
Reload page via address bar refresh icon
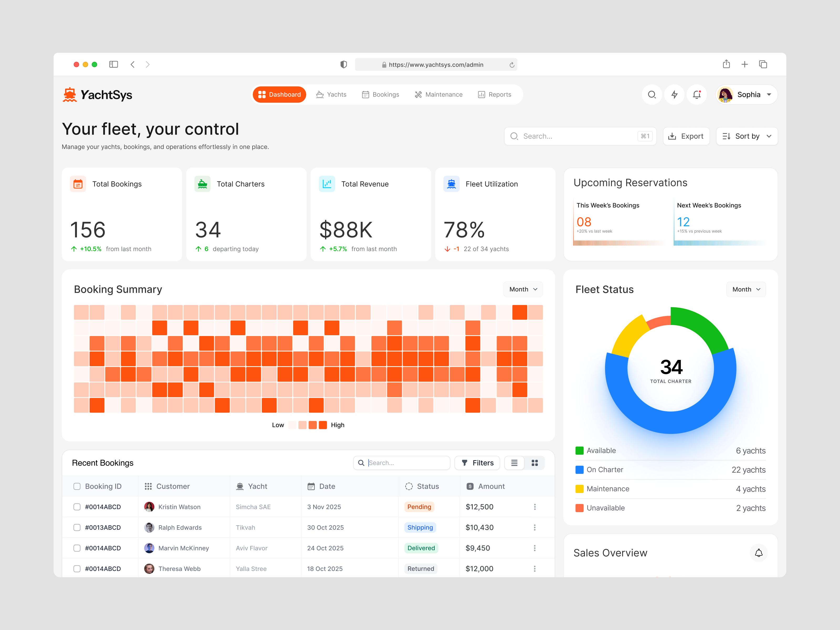pyautogui.click(x=512, y=65)
